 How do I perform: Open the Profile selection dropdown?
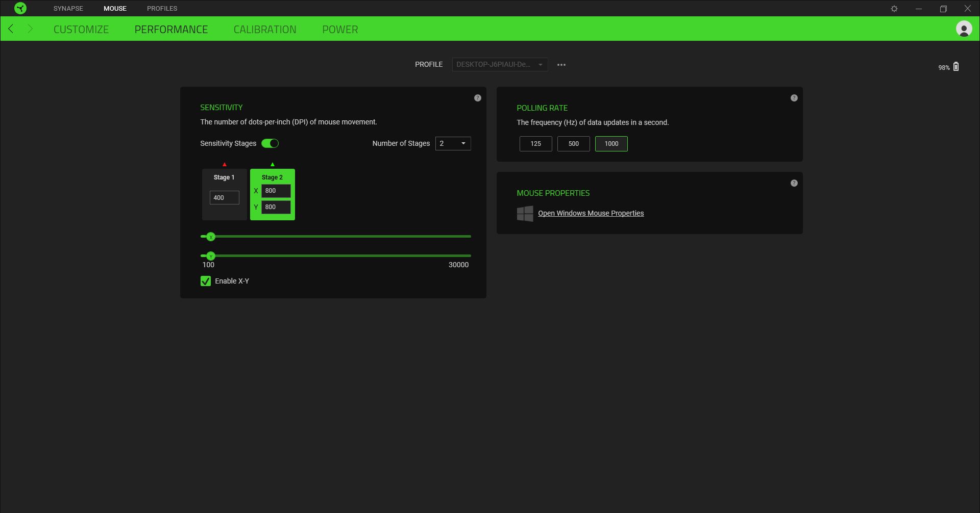[x=500, y=65]
